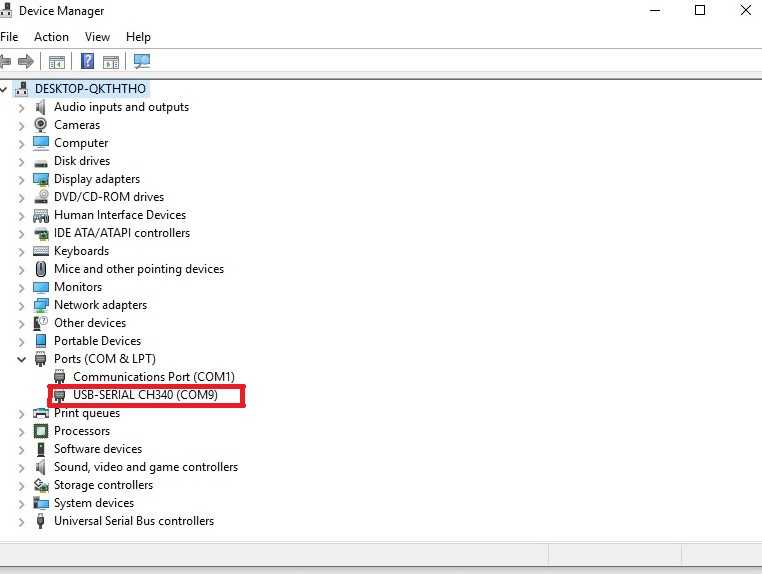Image resolution: width=762 pixels, height=574 pixels.
Task: Select Sound, video and game controllers label
Action: (x=146, y=467)
